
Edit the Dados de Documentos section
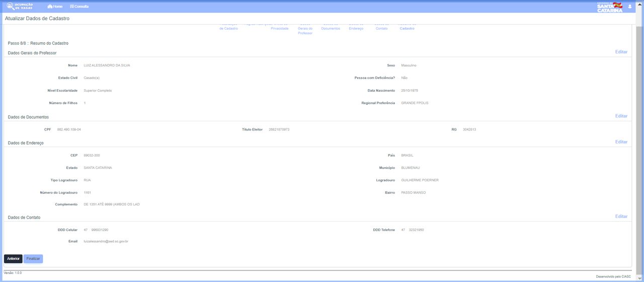click(x=621, y=116)
